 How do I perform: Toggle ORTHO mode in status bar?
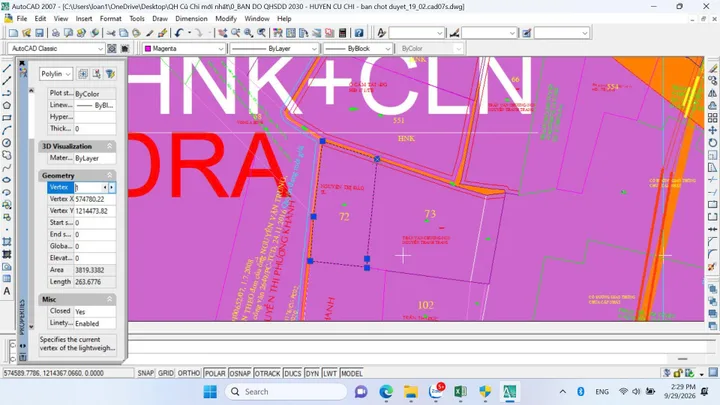coord(189,373)
